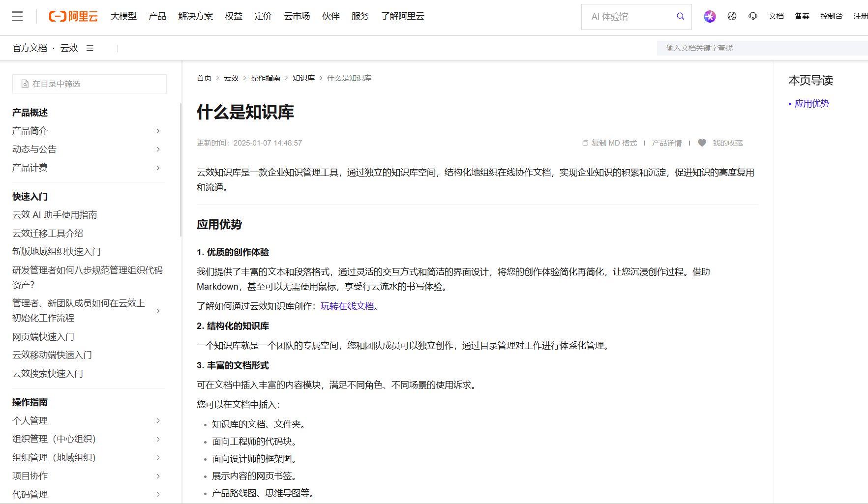Open 新版地域组织快速入门 sidebar item
Viewport: 868px width, 504px height.
[57, 252]
